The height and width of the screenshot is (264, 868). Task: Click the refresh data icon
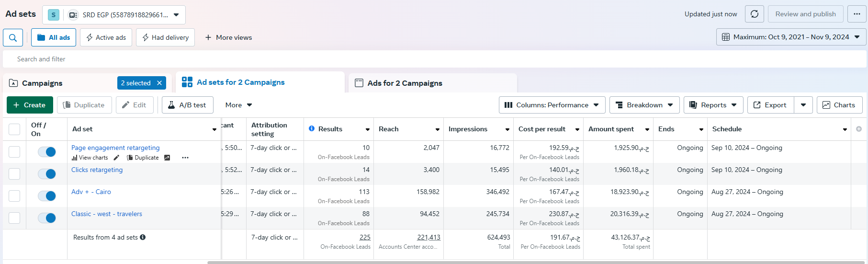[755, 14]
